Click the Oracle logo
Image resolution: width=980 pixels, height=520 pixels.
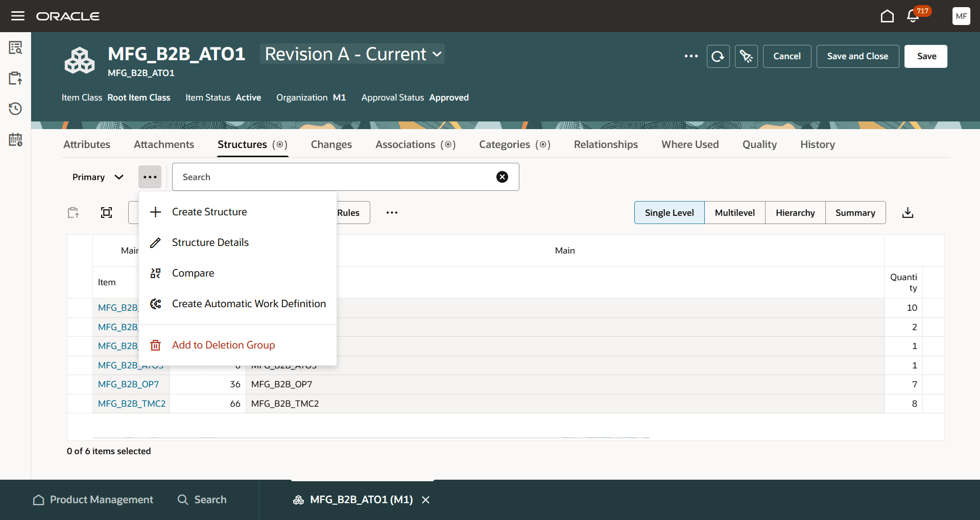(68, 16)
